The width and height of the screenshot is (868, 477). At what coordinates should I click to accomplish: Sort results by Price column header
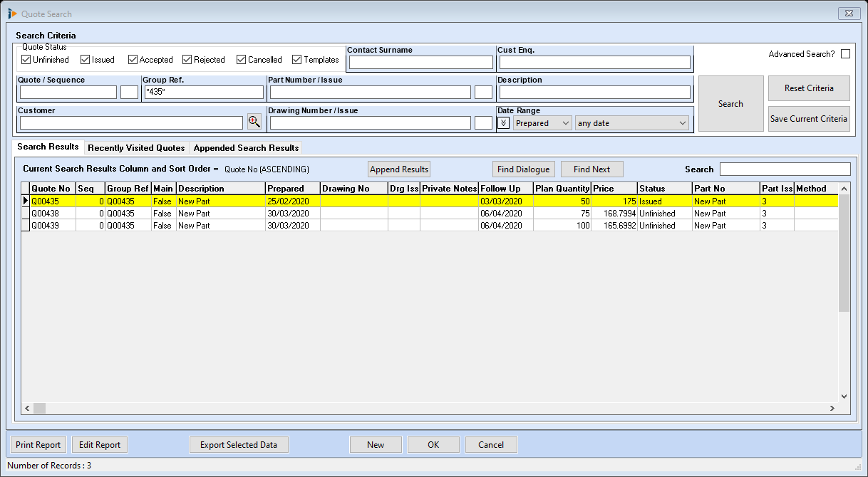(614, 189)
